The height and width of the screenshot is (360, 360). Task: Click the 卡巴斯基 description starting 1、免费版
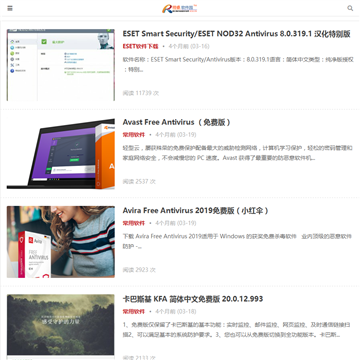(237, 330)
